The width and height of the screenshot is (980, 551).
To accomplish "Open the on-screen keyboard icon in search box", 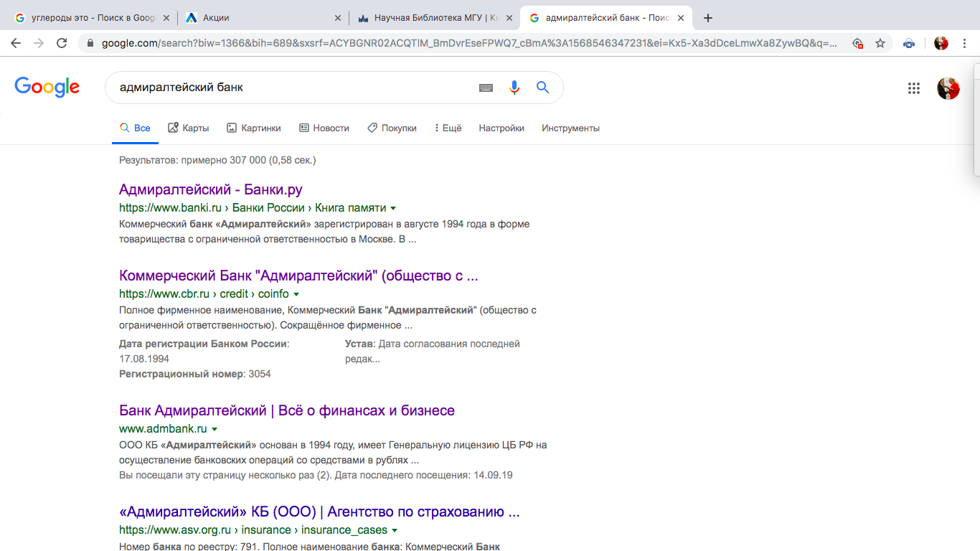I will [486, 88].
